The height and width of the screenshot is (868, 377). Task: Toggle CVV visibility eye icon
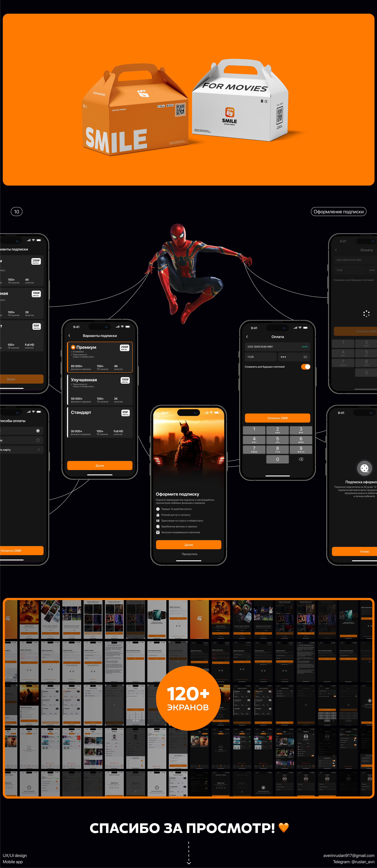point(305,357)
